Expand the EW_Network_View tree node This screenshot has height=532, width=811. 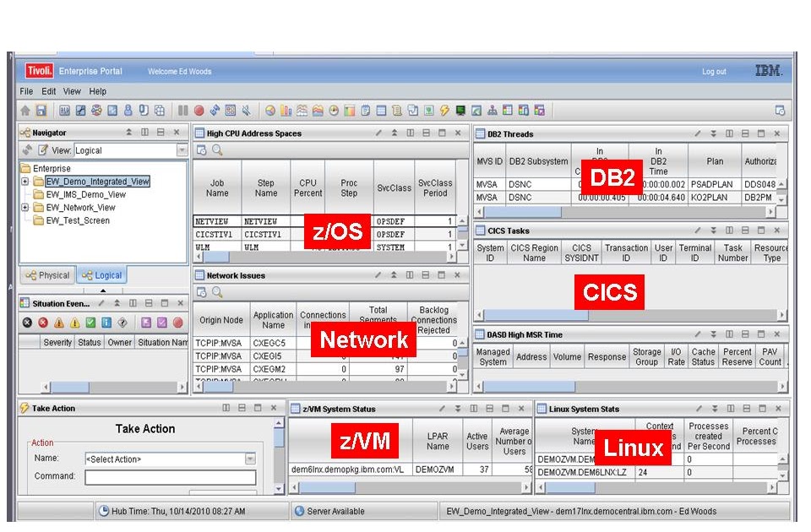(24, 208)
